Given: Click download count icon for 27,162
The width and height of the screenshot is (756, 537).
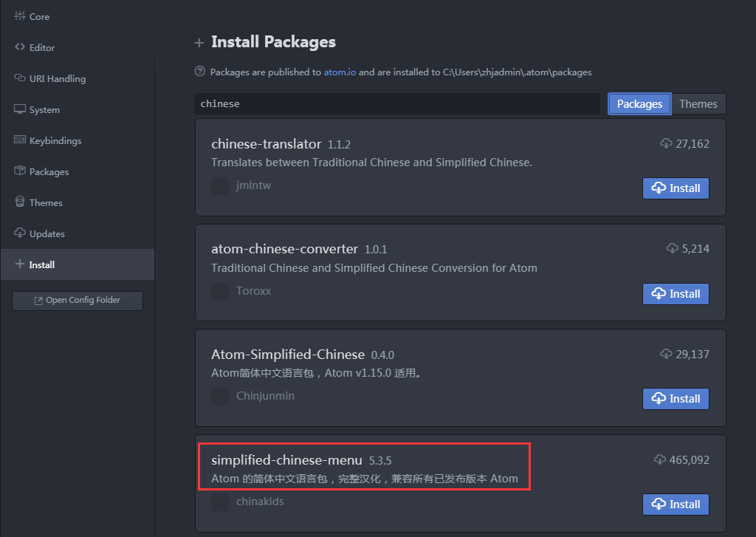Looking at the screenshot, I should (666, 143).
